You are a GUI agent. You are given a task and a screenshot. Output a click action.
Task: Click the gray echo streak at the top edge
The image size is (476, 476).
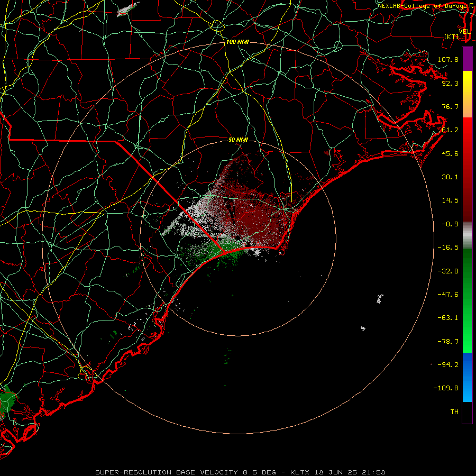(x=127, y=8)
